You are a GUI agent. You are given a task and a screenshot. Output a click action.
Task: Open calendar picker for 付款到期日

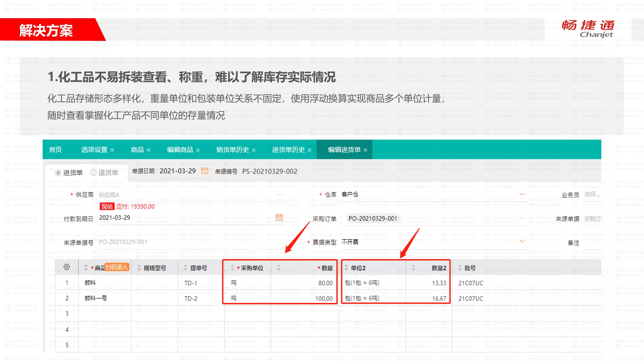(279, 217)
